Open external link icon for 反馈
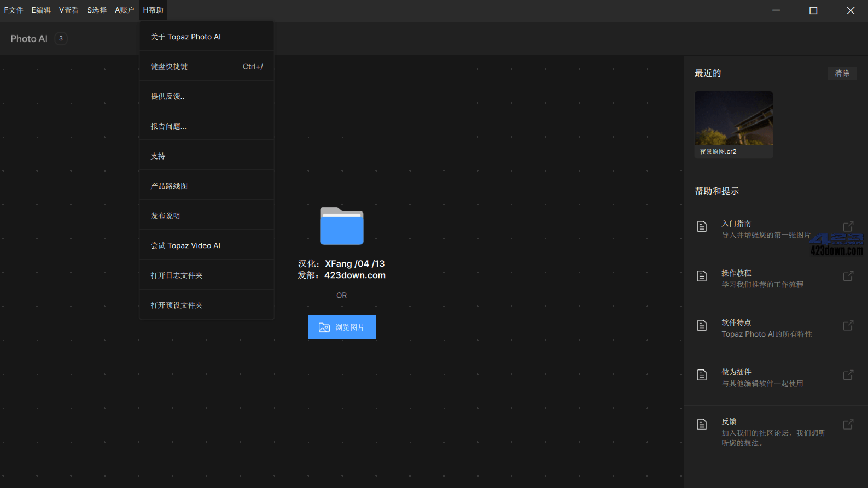 (848, 425)
